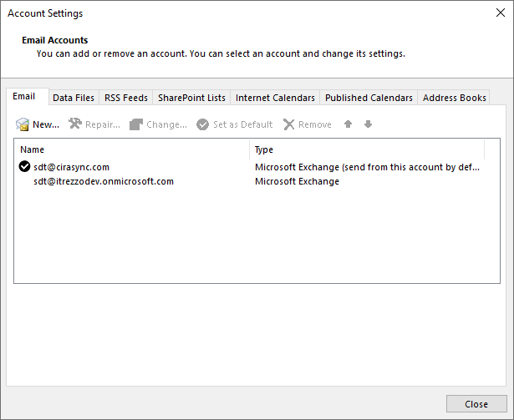This screenshot has height=420, width=514.
Task: Click the Set as Default checkmark icon
Action: pos(202,124)
